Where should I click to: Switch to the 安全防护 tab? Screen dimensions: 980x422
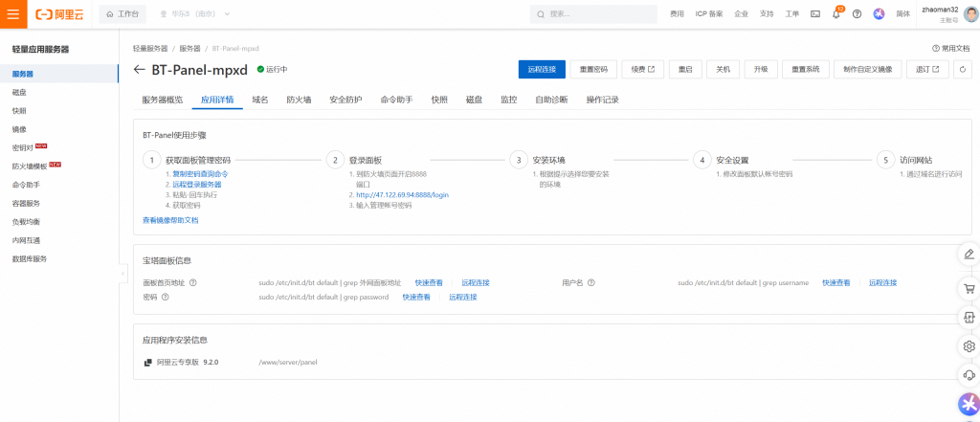tap(345, 100)
